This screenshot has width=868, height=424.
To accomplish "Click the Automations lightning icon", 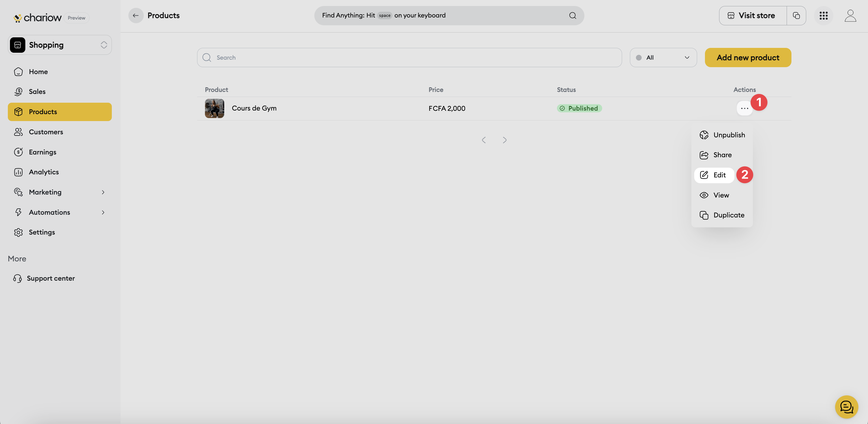I will coord(18,213).
